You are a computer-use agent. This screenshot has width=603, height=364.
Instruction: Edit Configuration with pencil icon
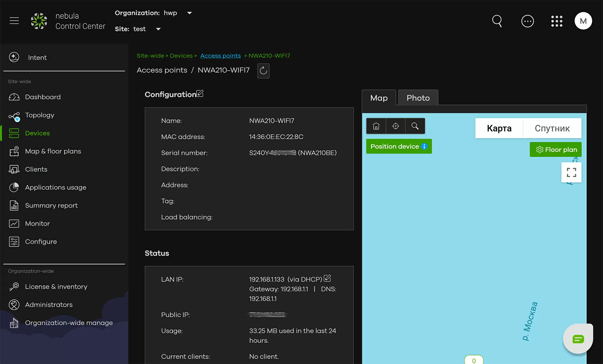pyautogui.click(x=200, y=94)
